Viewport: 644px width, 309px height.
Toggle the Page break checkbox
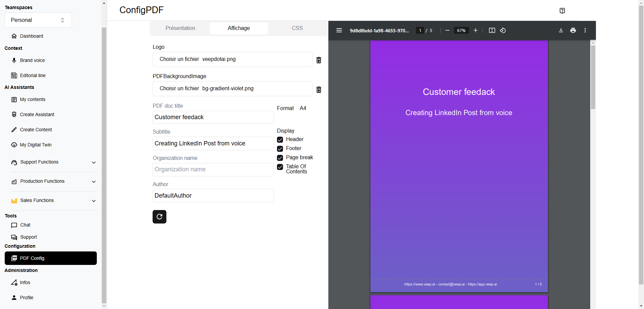coord(280,158)
